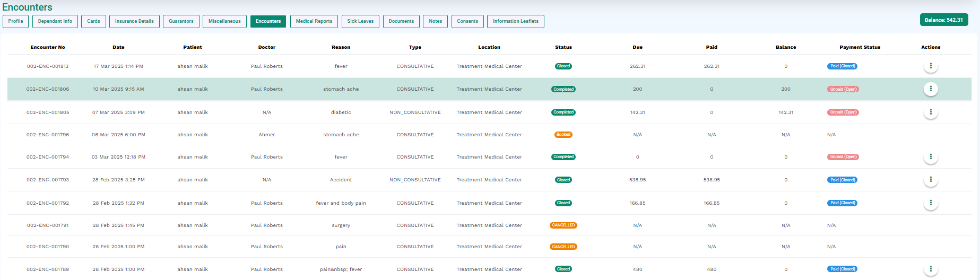This screenshot has width=980, height=280.
Task: Click the Date column header
Action: coord(118,47)
